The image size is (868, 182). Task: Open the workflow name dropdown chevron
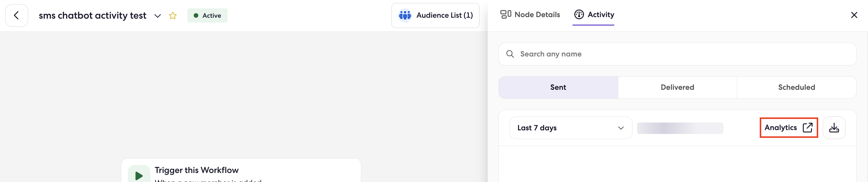(x=157, y=16)
